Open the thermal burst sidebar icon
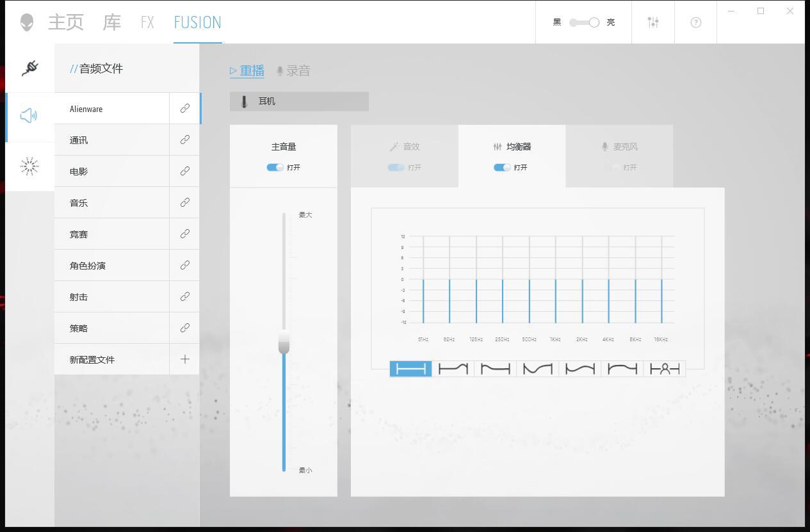This screenshot has width=810, height=532. coord(29,166)
